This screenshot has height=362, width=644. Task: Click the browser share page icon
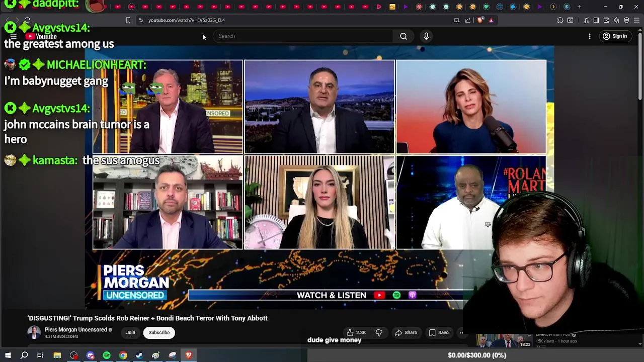(x=468, y=20)
